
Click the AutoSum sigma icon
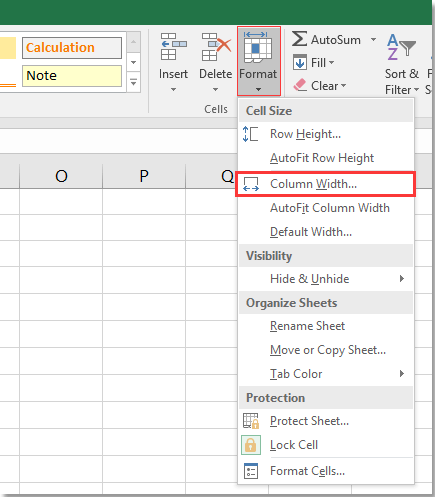tap(299, 39)
